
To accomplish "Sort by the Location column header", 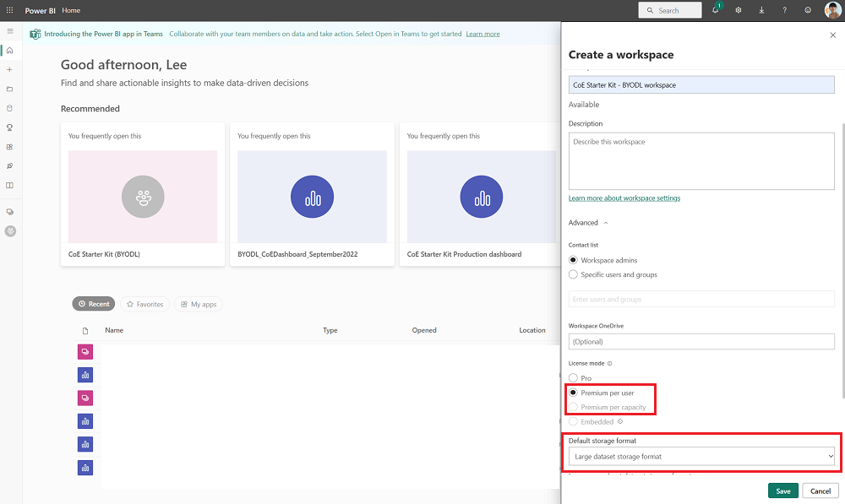I will coord(532,330).
